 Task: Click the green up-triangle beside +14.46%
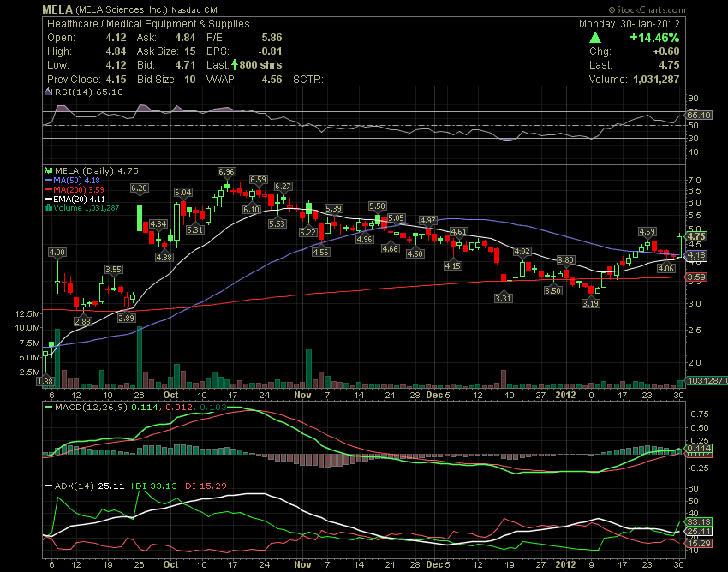[595, 38]
